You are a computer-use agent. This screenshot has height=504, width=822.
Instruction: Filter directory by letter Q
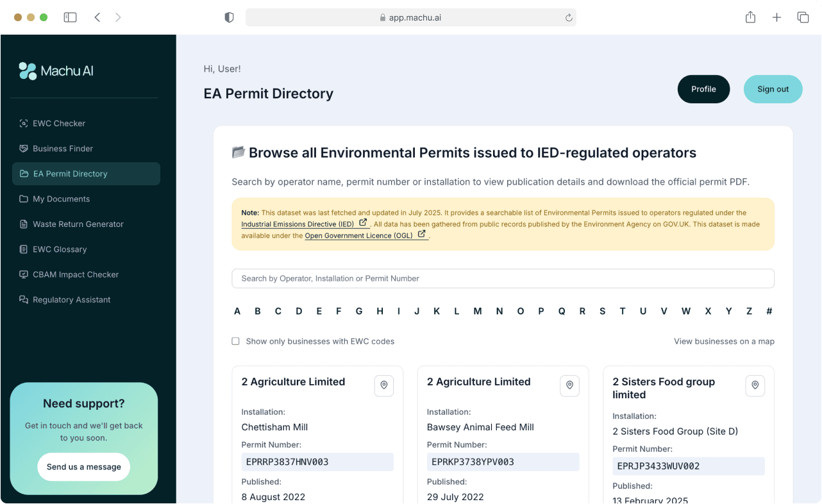tap(562, 311)
